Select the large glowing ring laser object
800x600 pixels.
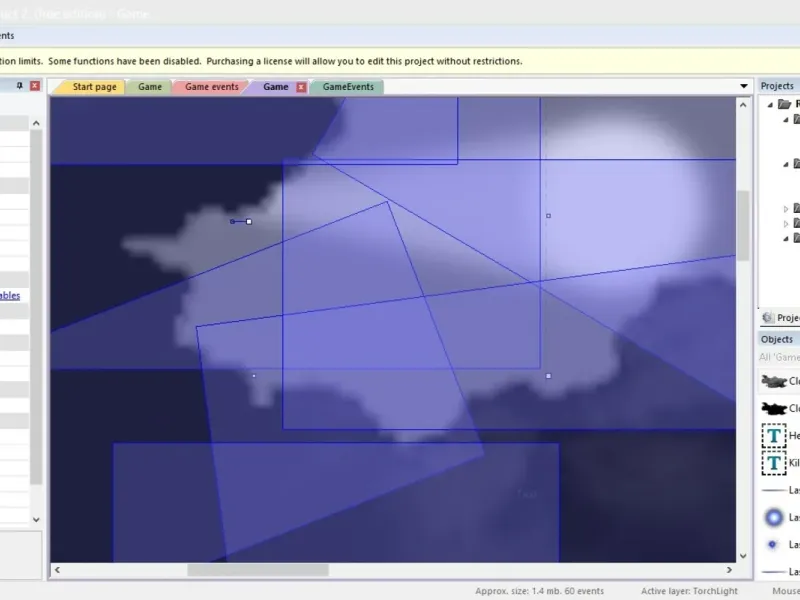point(774,517)
